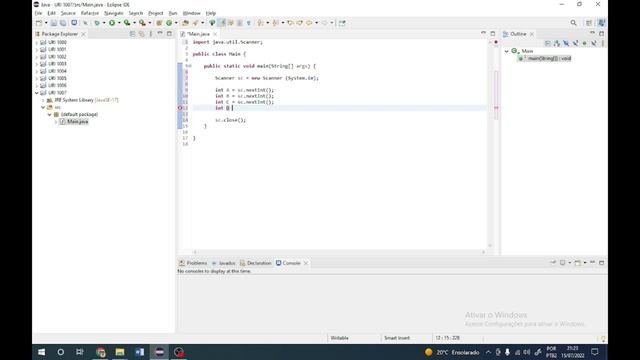This screenshot has width=640, height=360.
Task: Click the Open Perspective icon
Action: coord(589,23)
